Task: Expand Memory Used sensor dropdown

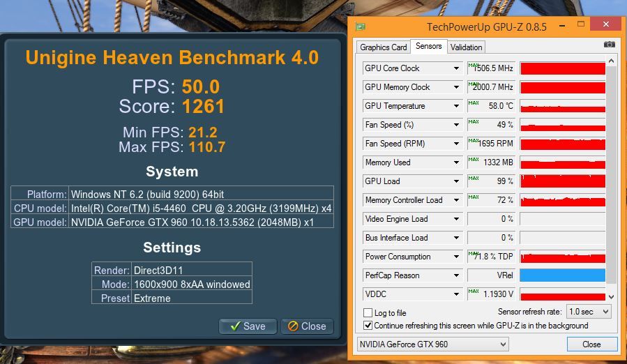Action: pyautogui.click(x=456, y=162)
